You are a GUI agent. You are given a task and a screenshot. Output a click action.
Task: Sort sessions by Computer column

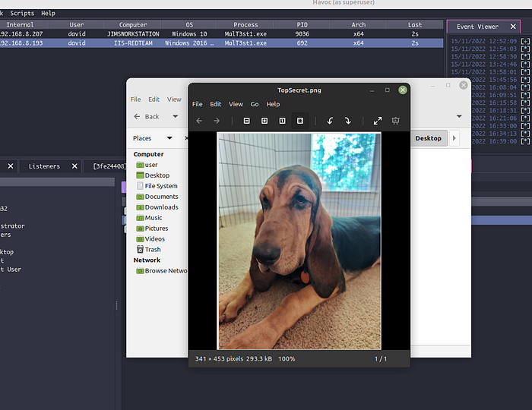click(x=133, y=25)
